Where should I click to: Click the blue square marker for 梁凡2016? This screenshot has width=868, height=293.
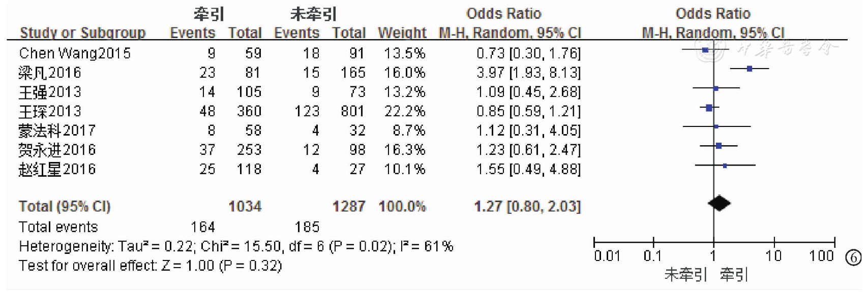click(750, 69)
